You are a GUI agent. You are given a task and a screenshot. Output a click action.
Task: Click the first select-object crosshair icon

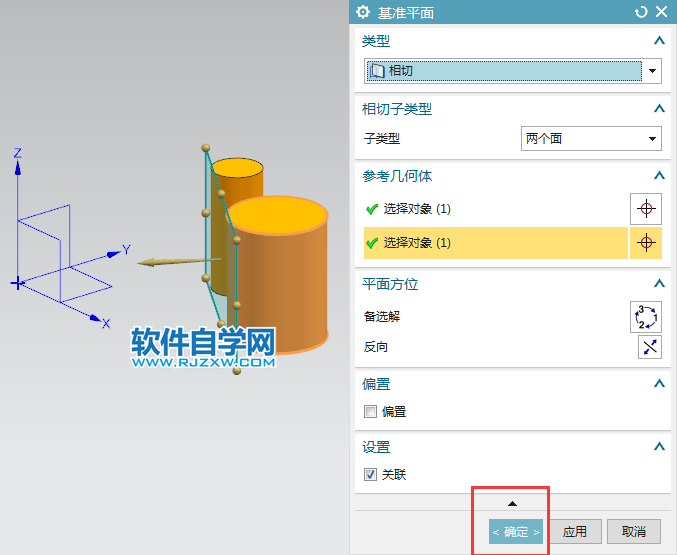click(646, 209)
